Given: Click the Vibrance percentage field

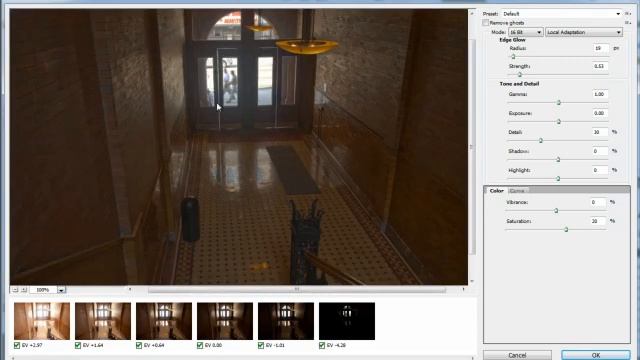Looking at the screenshot, I should (x=598, y=202).
